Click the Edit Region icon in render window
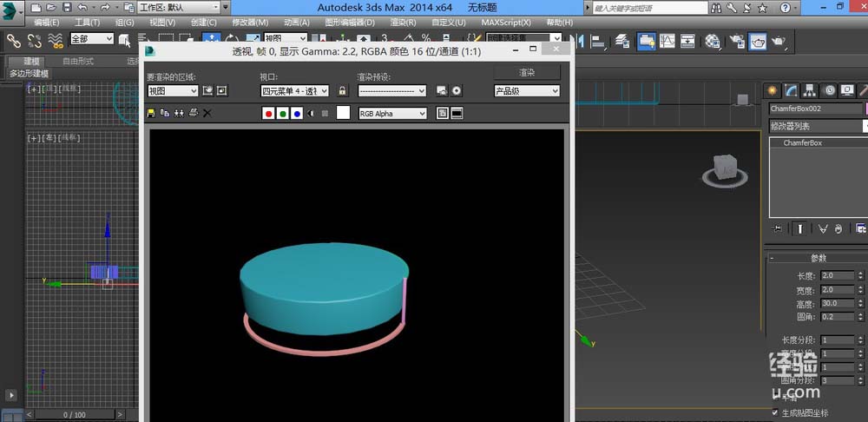The image size is (868, 422). (x=208, y=91)
